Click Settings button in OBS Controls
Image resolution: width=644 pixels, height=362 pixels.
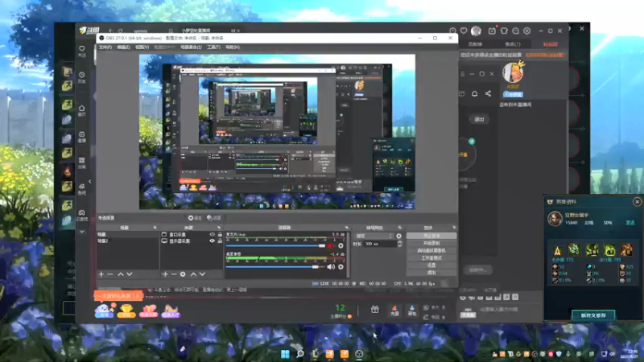tap(431, 265)
